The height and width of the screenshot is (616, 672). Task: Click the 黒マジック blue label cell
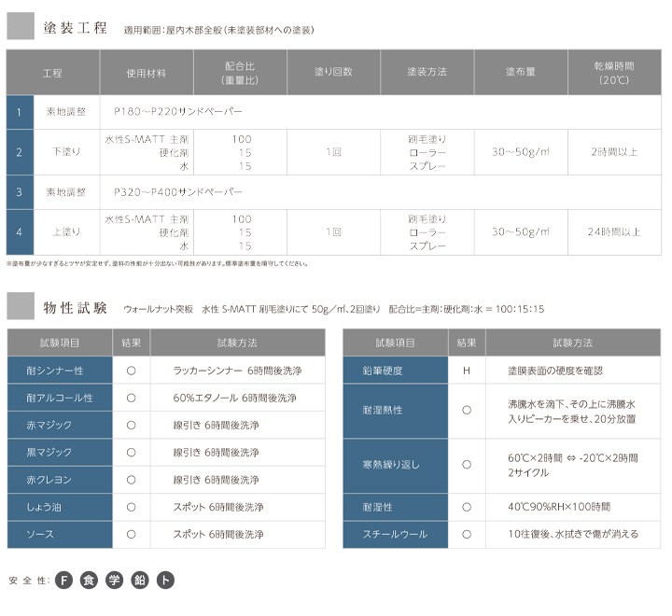(x=60, y=452)
